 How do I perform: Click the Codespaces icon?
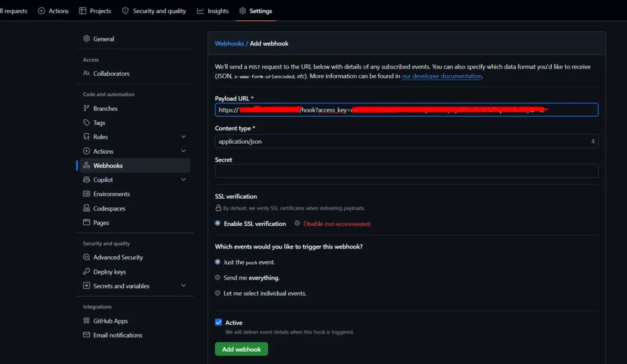(86, 208)
